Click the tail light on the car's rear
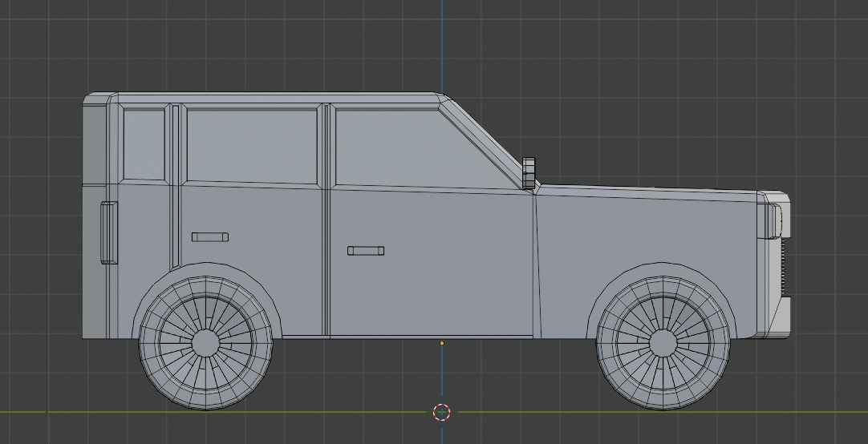 coord(109,232)
